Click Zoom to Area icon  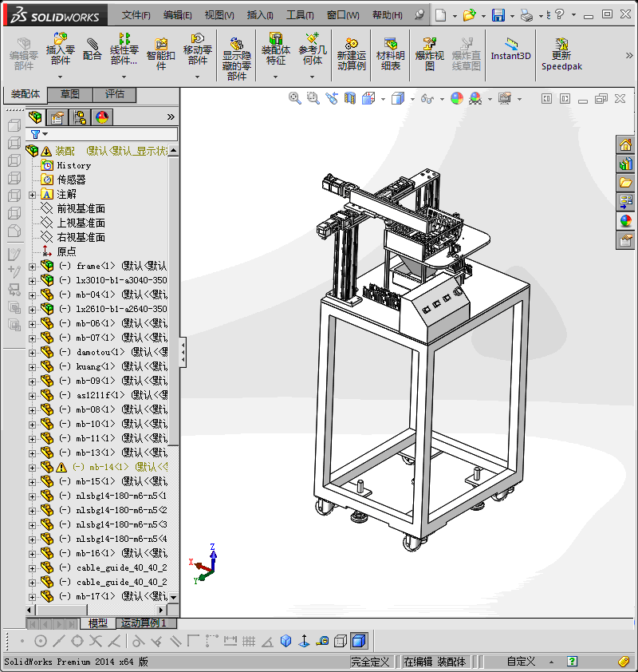click(313, 98)
